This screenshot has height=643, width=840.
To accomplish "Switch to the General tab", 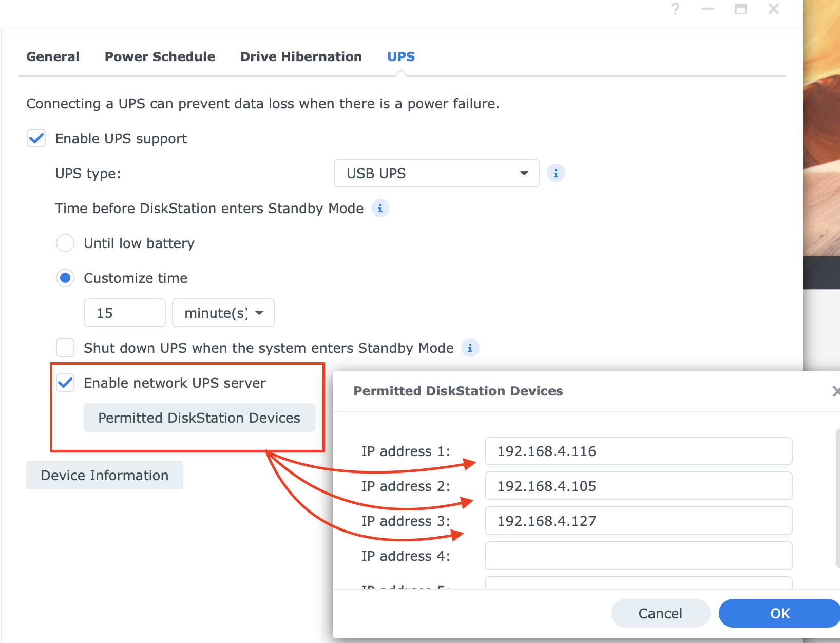I will pyautogui.click(x=53, y=56).
